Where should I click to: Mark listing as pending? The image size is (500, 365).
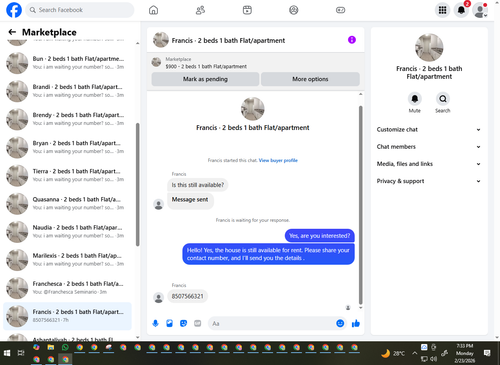coord(205,79)
